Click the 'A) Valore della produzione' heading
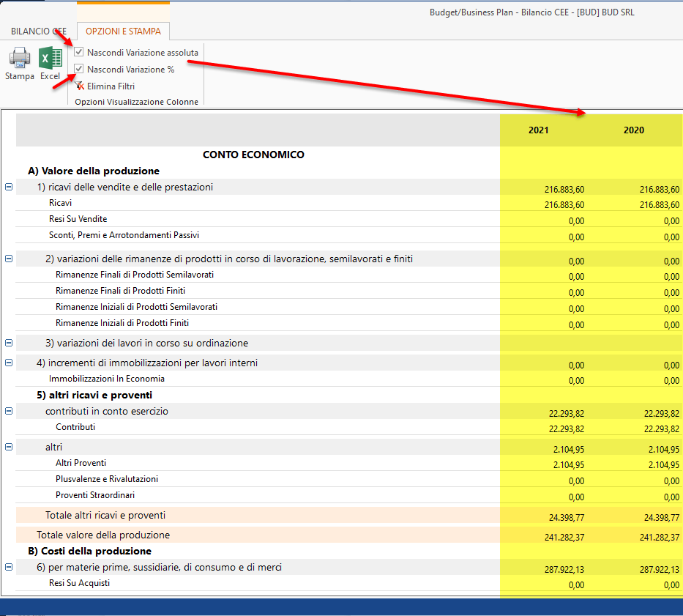The image size is (683, 616). coord(94,171)
